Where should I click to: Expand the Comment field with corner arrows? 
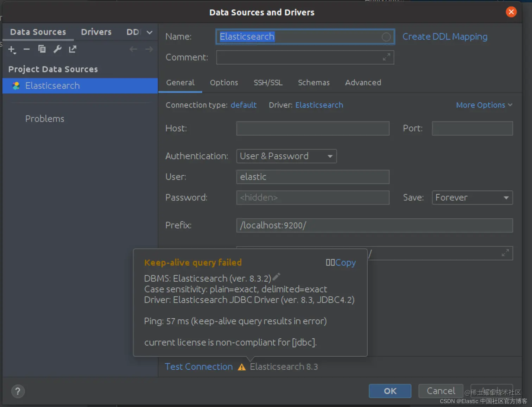click(387, 57)
